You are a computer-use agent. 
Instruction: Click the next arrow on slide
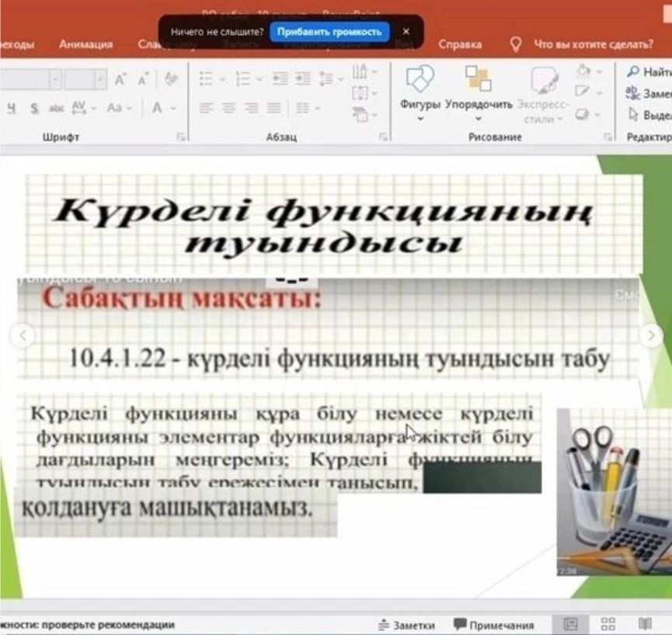(651, 335)
